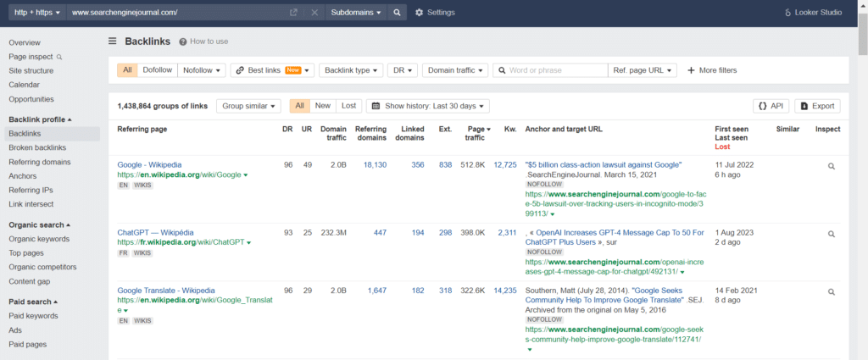This screenshot has height=360, width=868.
Task: Sort by DR column header
Action: (x=287, y=130)
